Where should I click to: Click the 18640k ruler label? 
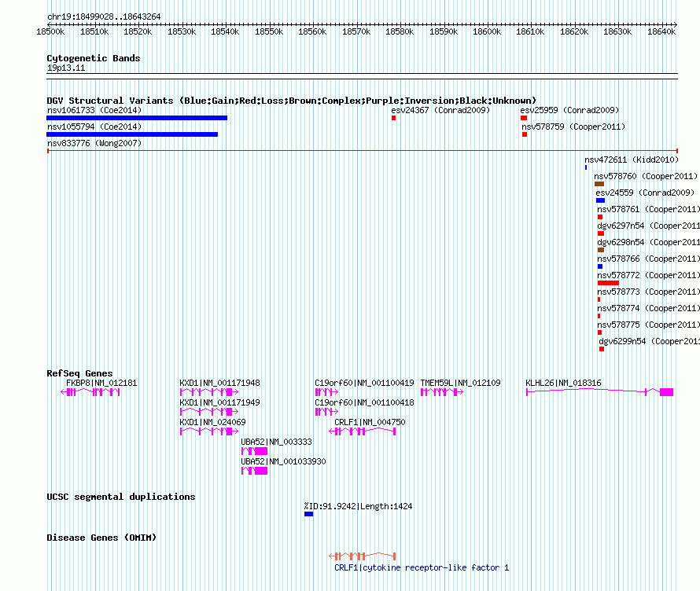[x=661, y=31]
